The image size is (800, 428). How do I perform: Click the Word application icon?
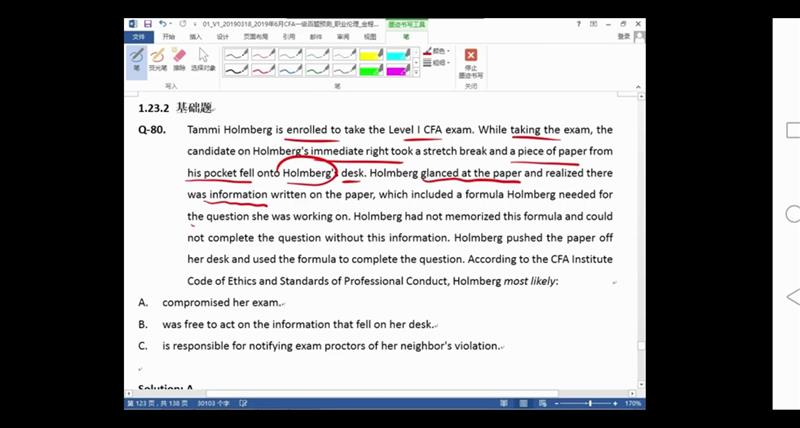click(133, 24)
